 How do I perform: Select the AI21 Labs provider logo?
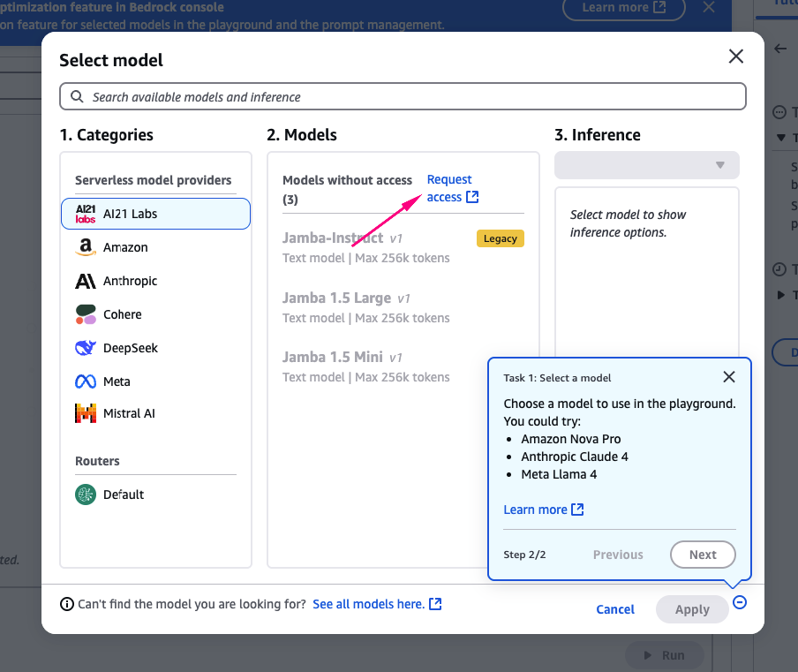pyautogui.click(x=86, y=214)
